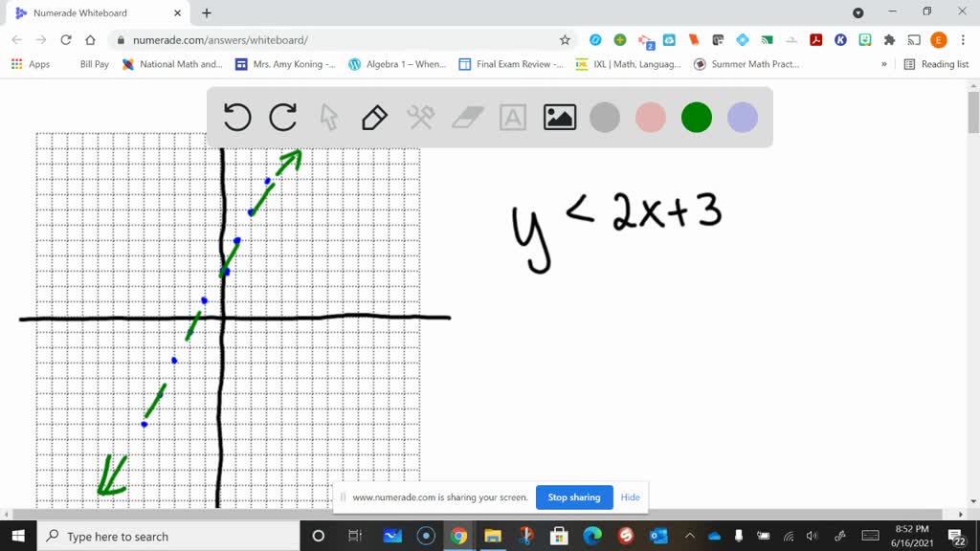Expand the hidden bookmarks chevron
Image resolution: width=980 pixels, height=551 pixels.
883,63
